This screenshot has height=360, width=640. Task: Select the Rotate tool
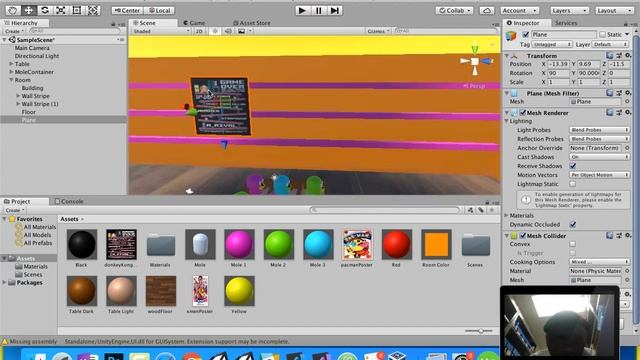pyautogui.click(x=44, y=10)
